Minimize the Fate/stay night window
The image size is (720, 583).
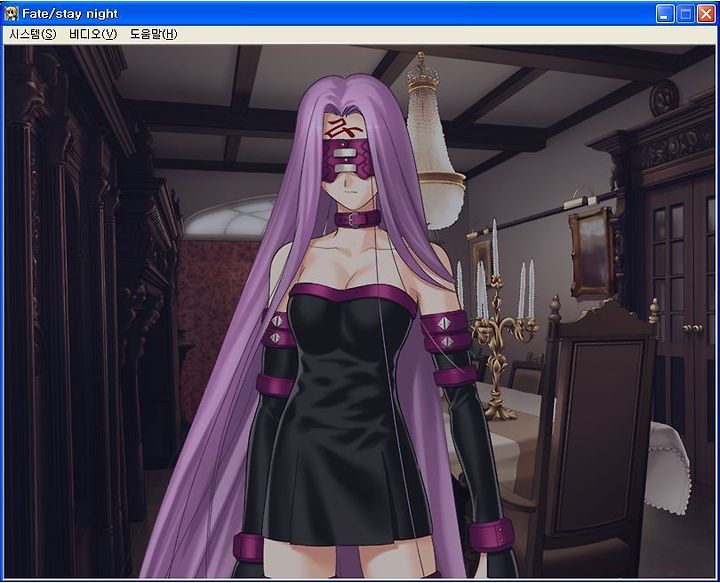click(x=664, y=14)
